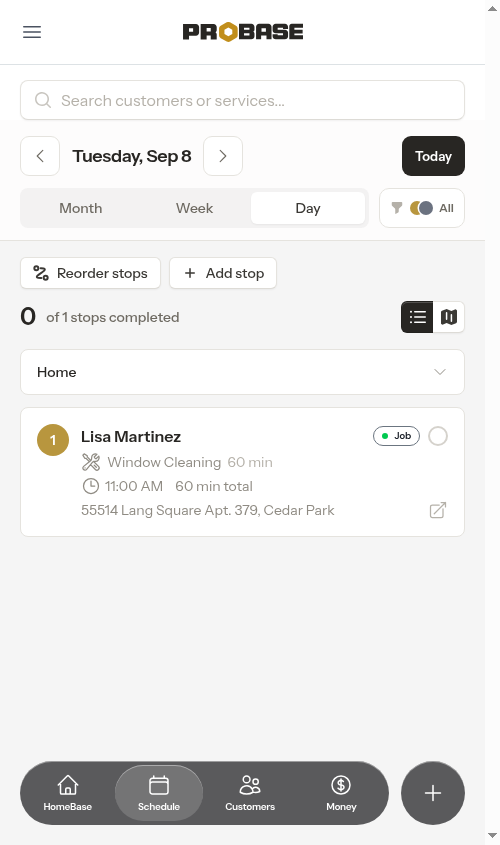500x845 pixels.
Task: Open Customers from bottom navigation
Action: 250,793
